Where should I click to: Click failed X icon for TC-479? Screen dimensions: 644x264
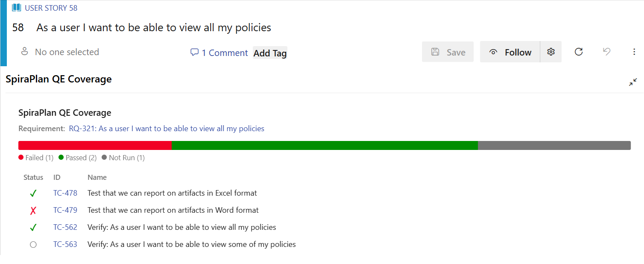[x=33, y=211]
